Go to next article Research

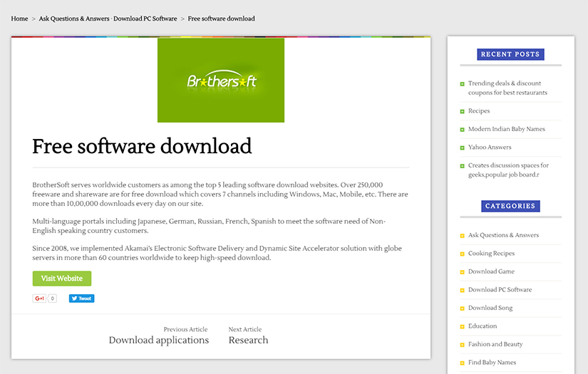(x=248, y=340)
